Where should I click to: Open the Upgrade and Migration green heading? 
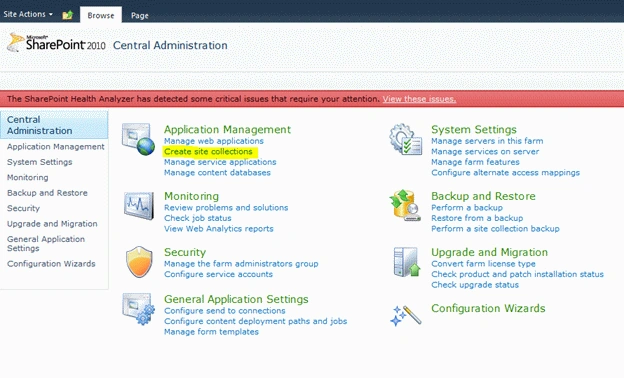(489, 252)
